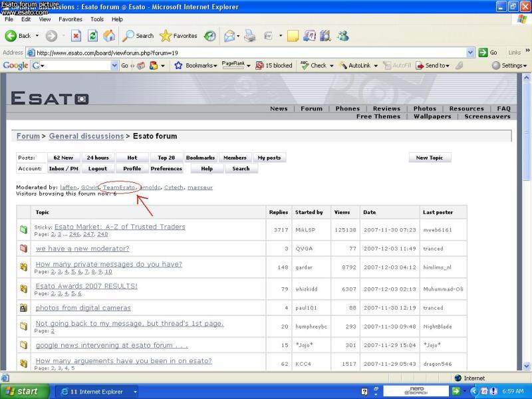Screen dimensions: 532x399
Task: Click the 15 blocked popup icon
Action: [259, 65]
